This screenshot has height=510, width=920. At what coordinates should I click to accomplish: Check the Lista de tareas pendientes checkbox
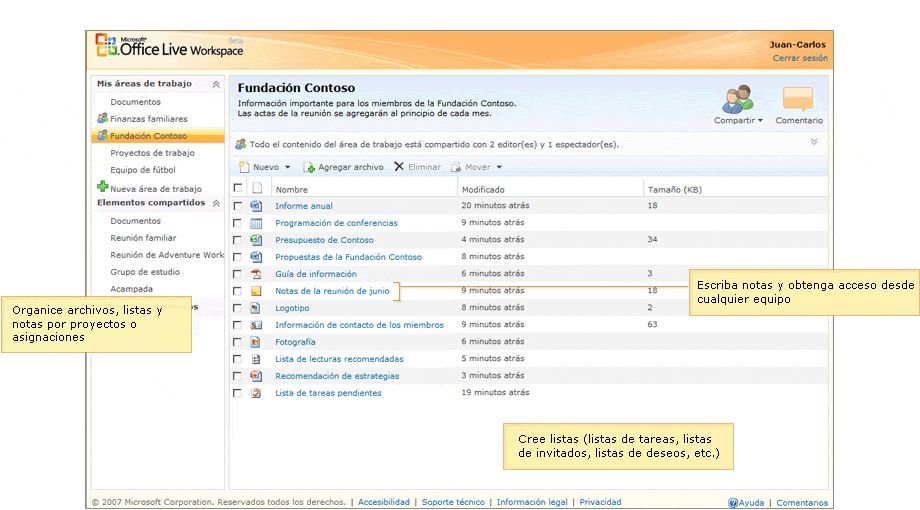click(238, 393)
